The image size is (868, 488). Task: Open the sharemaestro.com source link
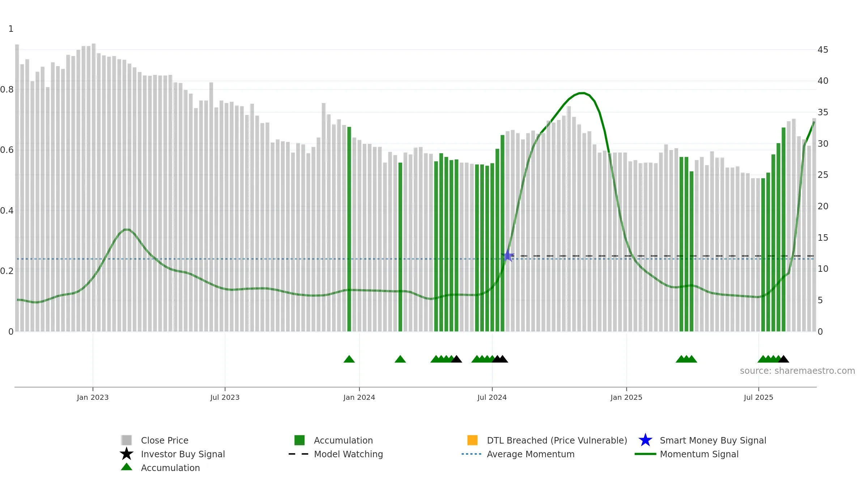click(797, 371)
